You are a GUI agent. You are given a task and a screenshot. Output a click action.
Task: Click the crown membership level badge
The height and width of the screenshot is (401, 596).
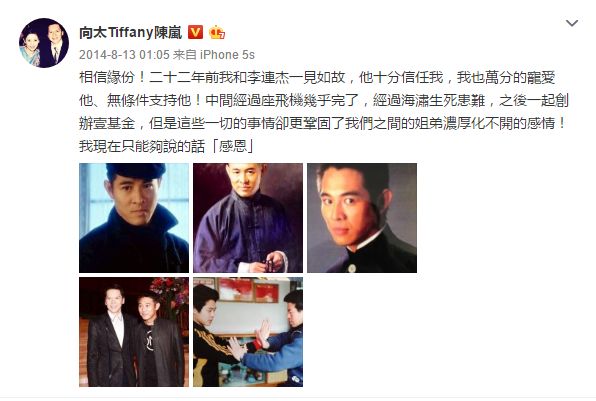217,32
